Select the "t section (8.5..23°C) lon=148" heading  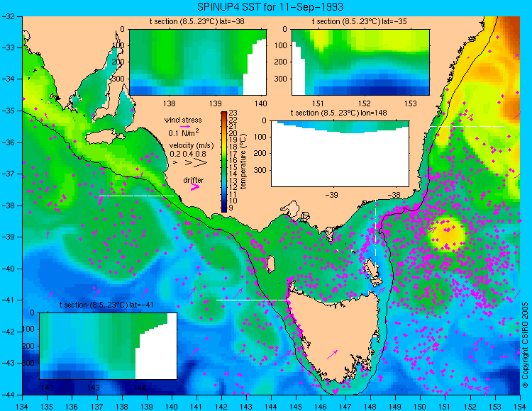point(338,113)
